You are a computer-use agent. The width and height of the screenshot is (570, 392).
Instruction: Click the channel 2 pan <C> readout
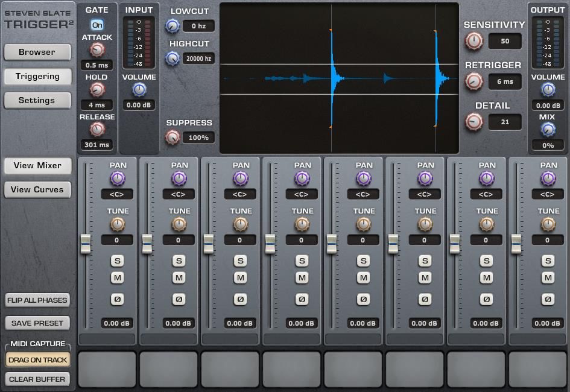(179, 194)
